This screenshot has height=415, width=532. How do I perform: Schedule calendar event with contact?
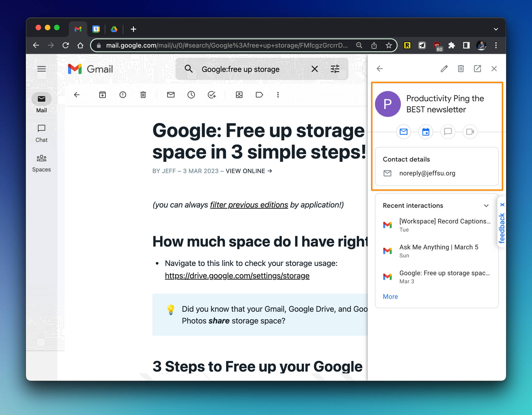(x=426, y=132)
